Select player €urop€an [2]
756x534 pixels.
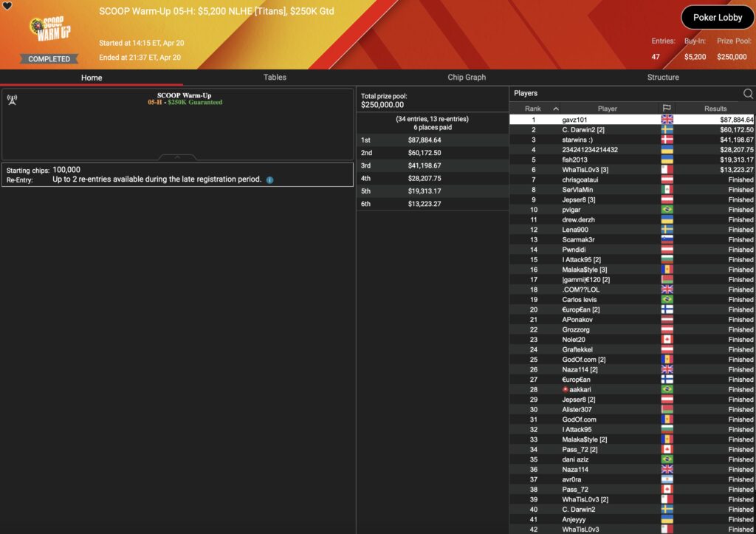(x=632, y=309)
